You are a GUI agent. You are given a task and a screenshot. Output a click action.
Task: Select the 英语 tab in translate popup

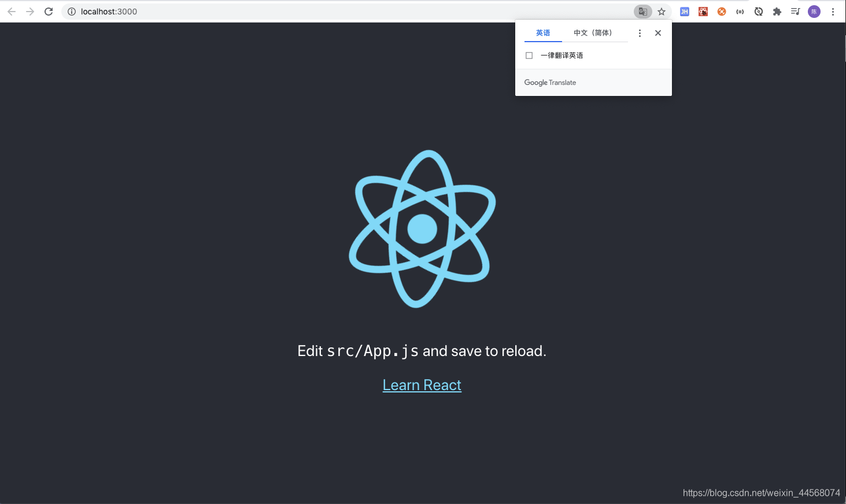(543, 33)
